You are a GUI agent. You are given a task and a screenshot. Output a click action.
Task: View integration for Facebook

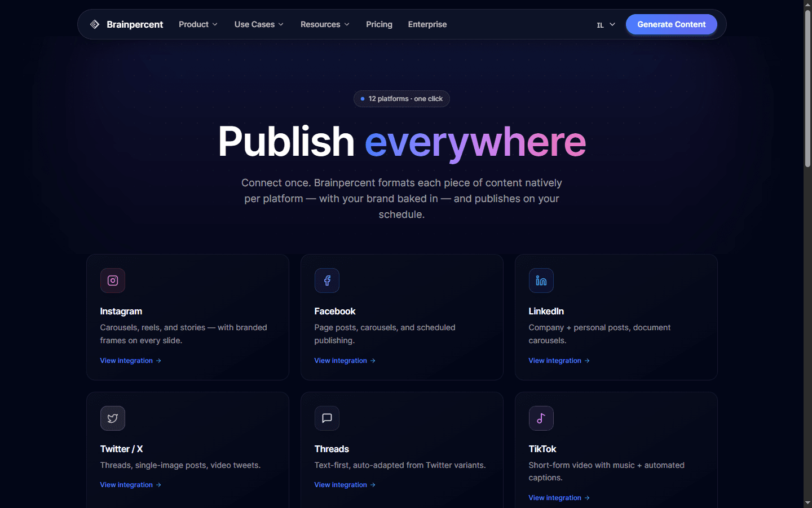pyautogui.click(x=345, y=361)
